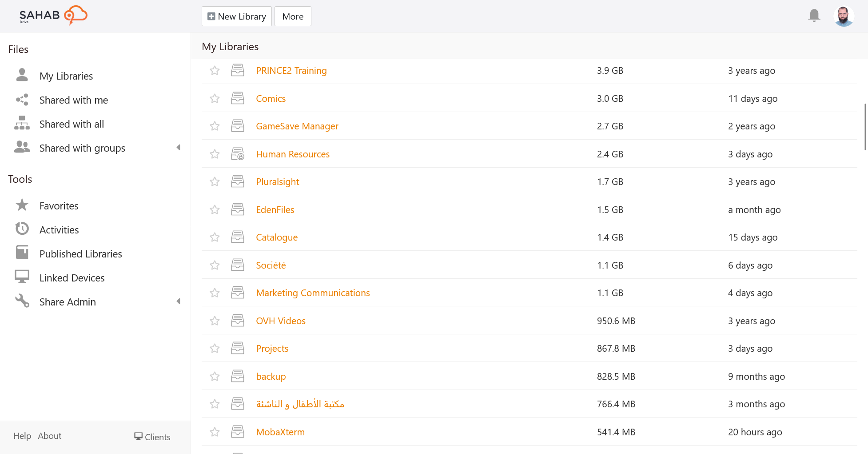868x454 pixels.
Task: Go to Favorites
Action: [59, 206]
